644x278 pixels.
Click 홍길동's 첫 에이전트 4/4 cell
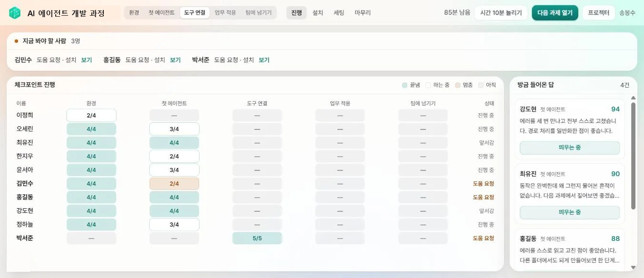coord(174,197)
